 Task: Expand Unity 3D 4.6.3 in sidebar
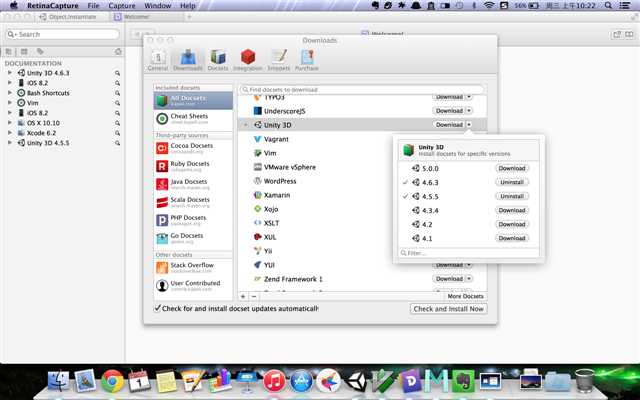[x=10, y=73]
